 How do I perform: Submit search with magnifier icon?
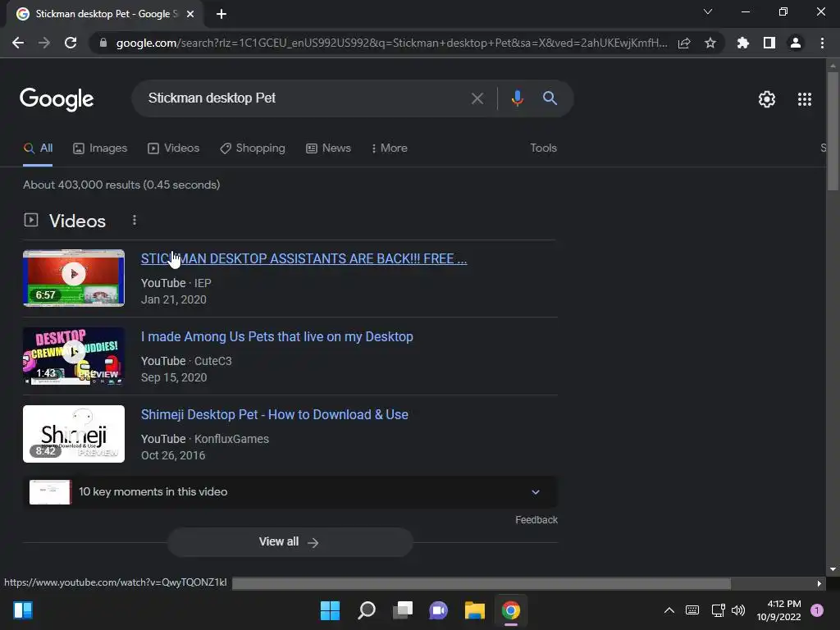click(x=550, y=98)
